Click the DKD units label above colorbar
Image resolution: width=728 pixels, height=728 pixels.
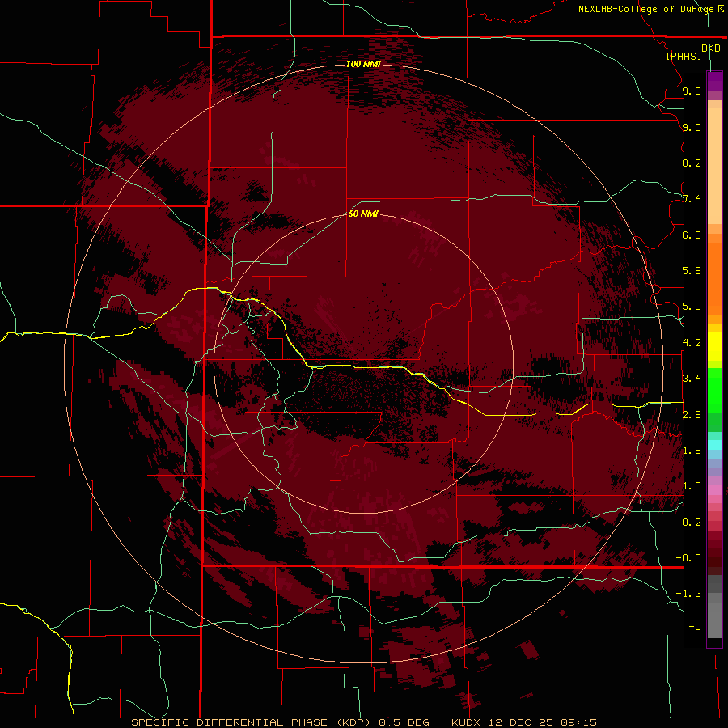pos(711,49)
